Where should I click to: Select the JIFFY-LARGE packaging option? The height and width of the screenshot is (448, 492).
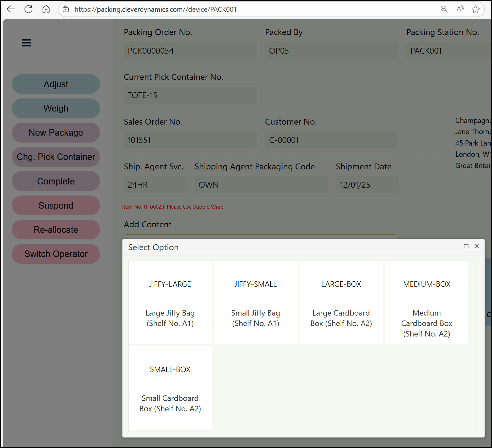(170, 302)
